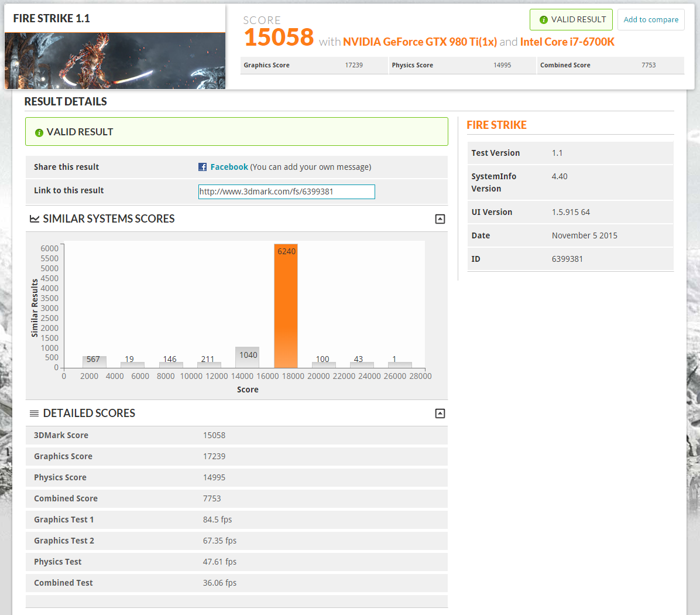Open the Intel Core i7-6700K link
This screenshot has height=615, width=700.
[x=567, y=42]
